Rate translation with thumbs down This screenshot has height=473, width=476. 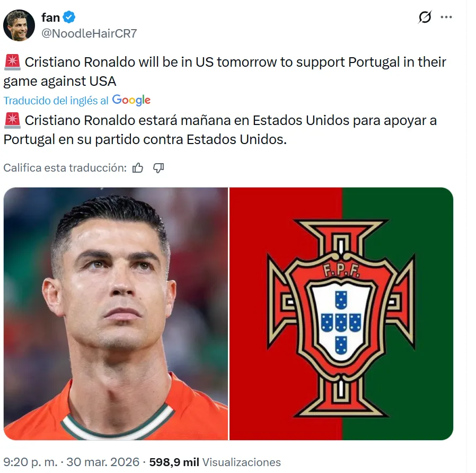point(158,167)
